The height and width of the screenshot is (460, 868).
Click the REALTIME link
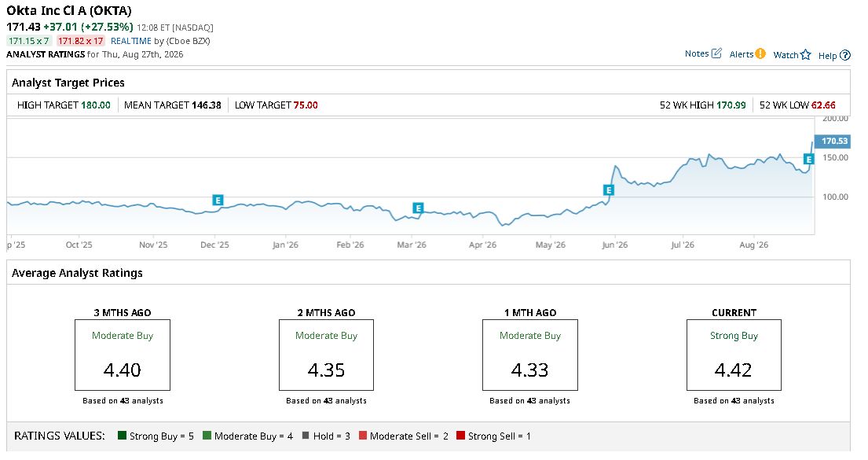(x=130, y=41)
